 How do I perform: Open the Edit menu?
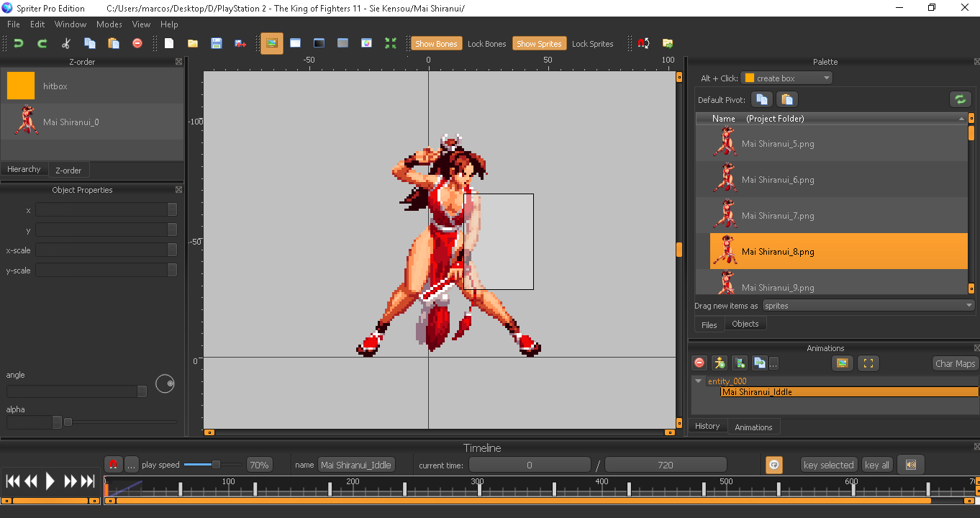[x=37, y=24]
